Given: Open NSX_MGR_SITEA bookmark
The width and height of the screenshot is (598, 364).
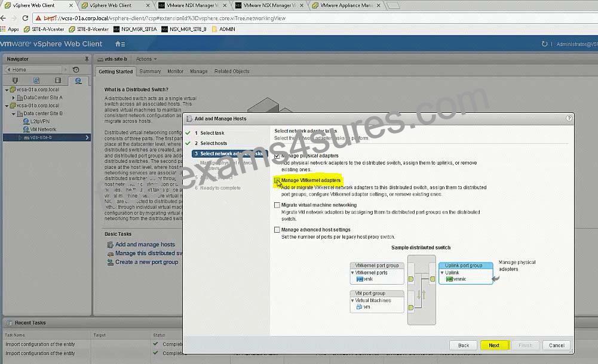Looking at the screenshot, I should (135, 29).
